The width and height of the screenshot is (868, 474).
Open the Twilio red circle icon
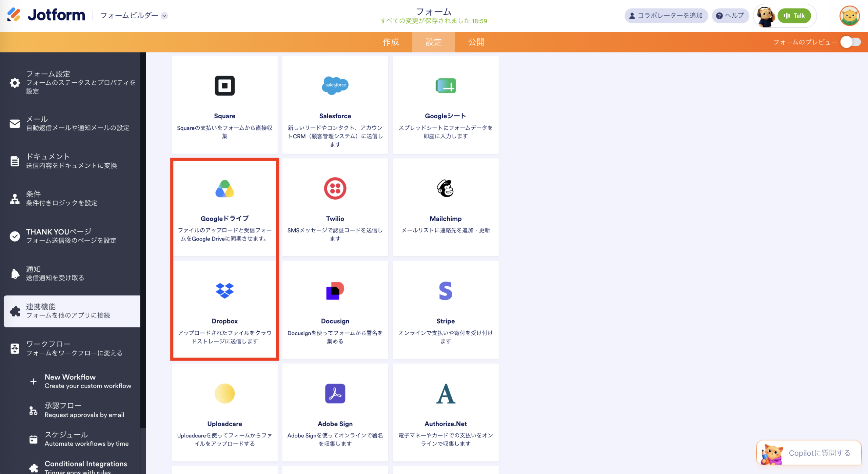coord(335,188)
